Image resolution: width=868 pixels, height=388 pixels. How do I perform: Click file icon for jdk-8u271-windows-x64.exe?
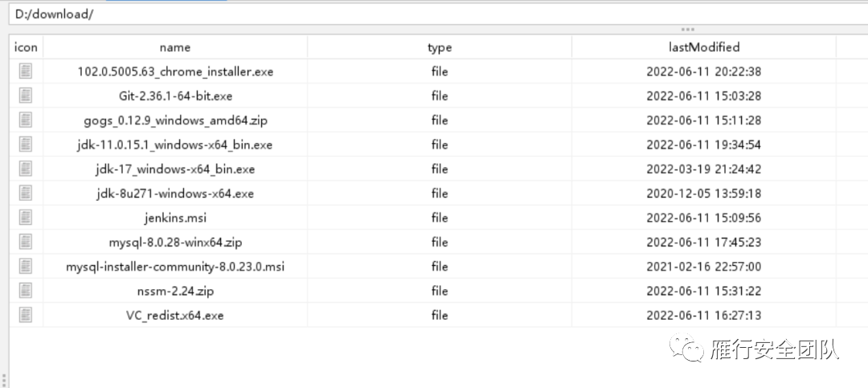tap(26, 193)
